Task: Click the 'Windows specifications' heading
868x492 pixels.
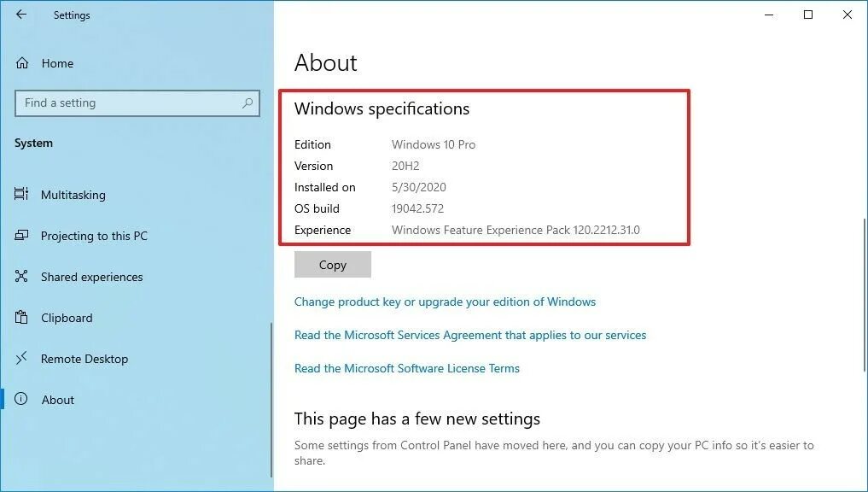Action: tap(382, 108)
